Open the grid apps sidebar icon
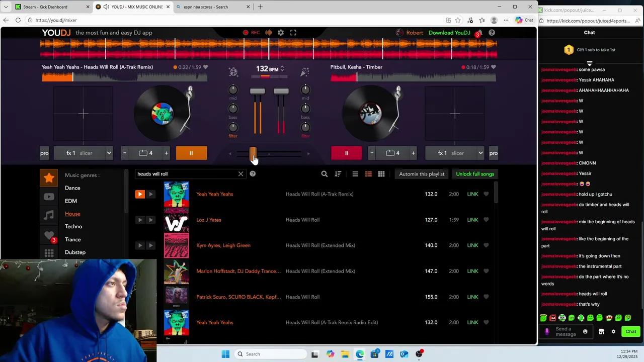The width and height of the screenshot is (644, 362). (49, 253)
